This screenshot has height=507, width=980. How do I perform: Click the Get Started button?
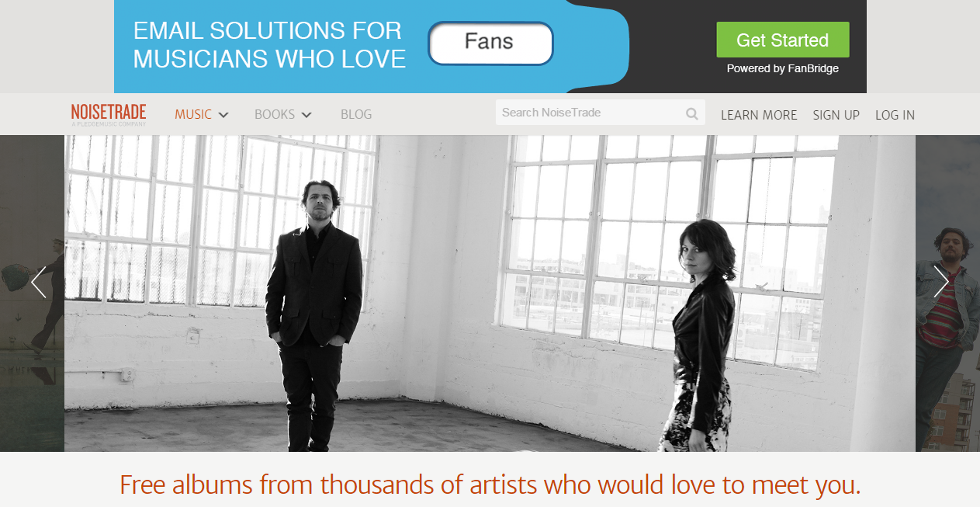[783, 40]
